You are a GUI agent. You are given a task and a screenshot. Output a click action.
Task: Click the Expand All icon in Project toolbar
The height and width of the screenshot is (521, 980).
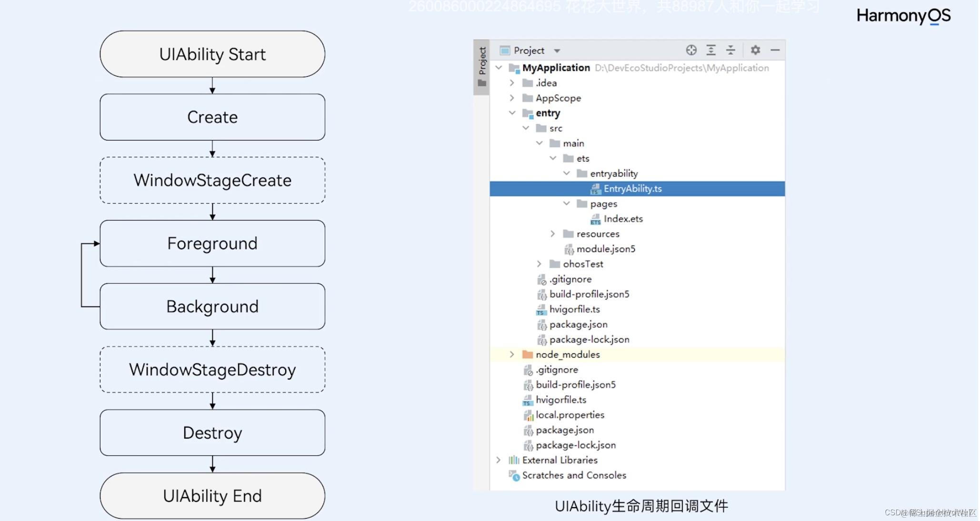click(x=710, y=50)
